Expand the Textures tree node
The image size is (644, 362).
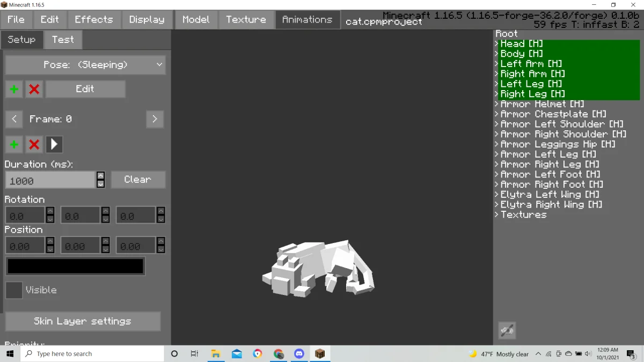point(497,215)
